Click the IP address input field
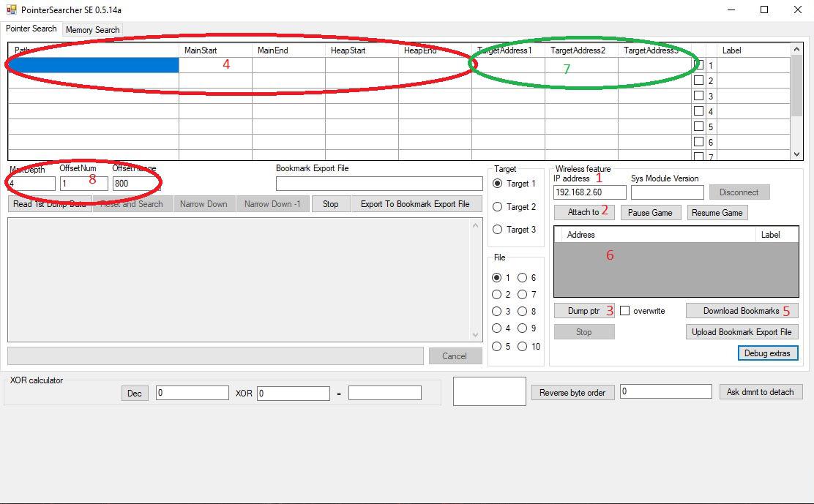814x504 pixels. (589, 192)
